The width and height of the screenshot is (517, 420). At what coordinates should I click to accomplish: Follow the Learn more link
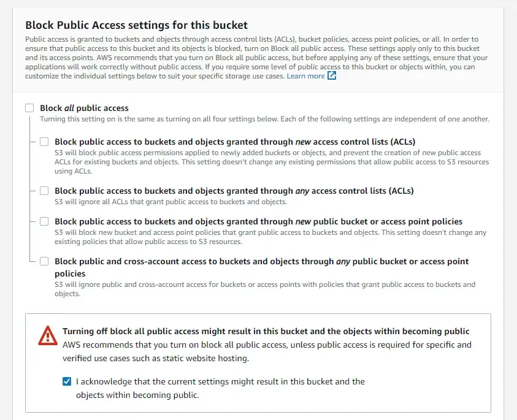305,76
